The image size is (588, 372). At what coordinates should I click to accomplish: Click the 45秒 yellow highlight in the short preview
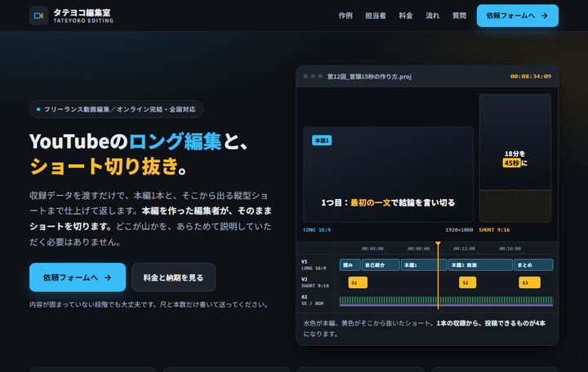(x=511, y=163)
